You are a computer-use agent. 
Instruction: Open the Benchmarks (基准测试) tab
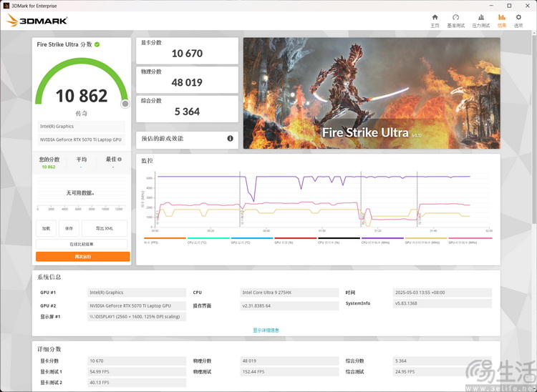[x=455, y=21]
